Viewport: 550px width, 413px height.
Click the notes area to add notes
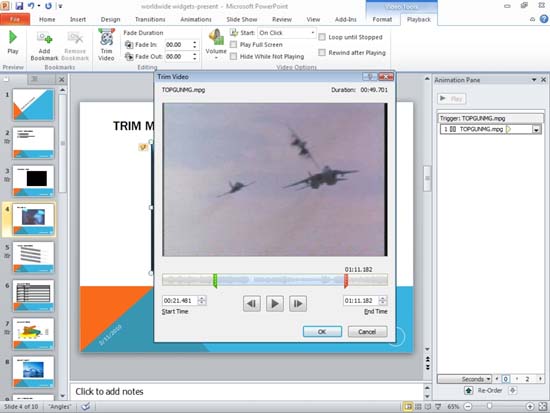[x=247, y=392]
